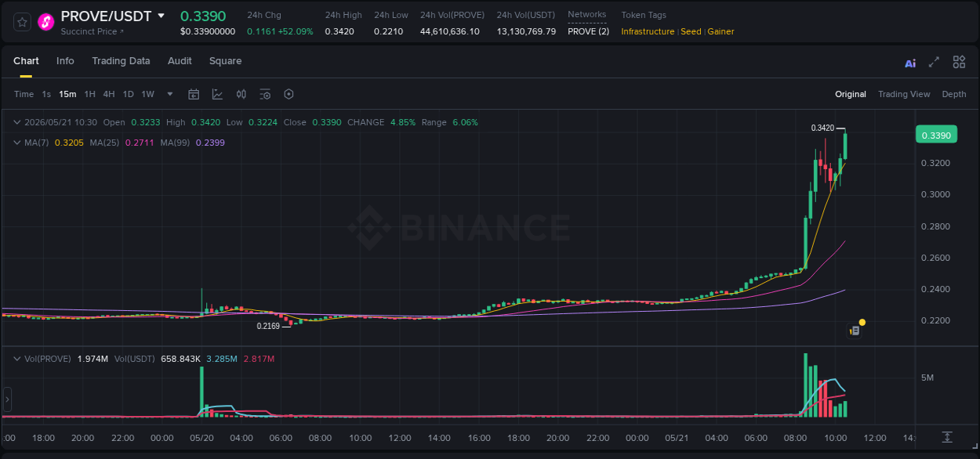Click the 24h High value 0.3420
The image size is (980, 459).
(339, 31)
